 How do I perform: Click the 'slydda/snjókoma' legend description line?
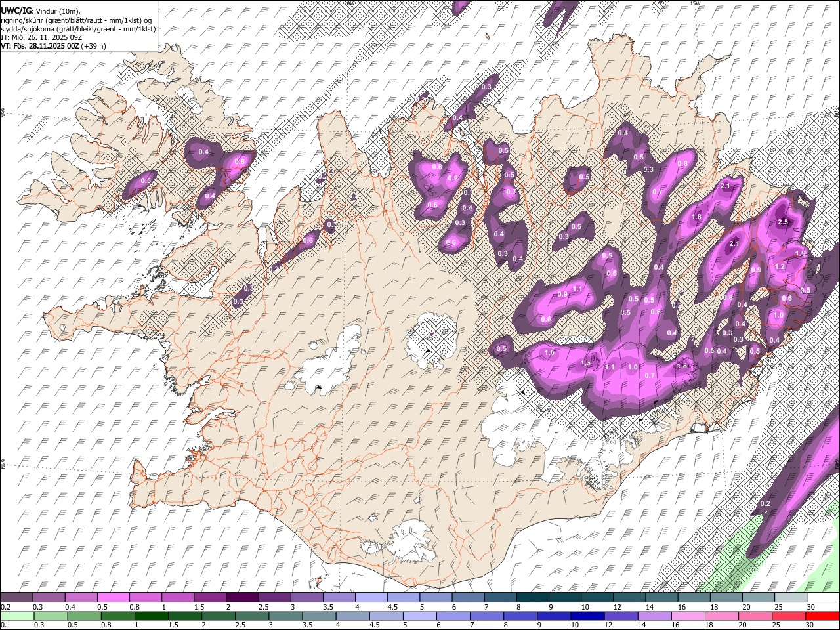coord(78,29)
